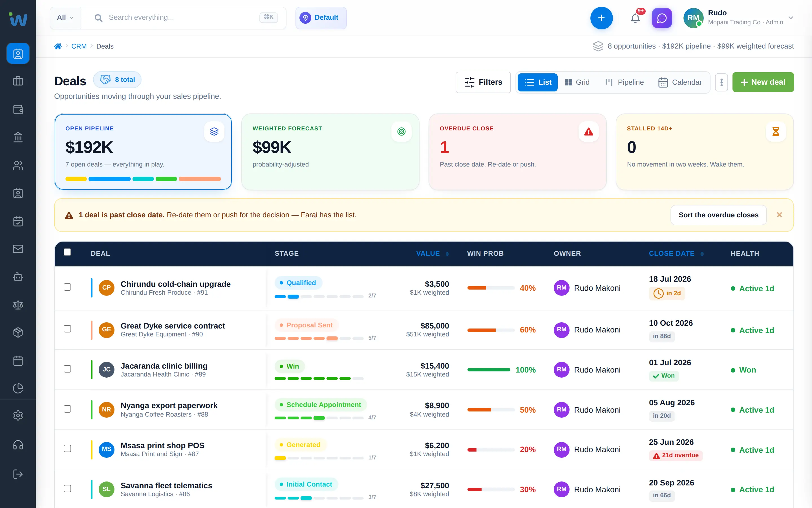
Task: Click the Schedule Appointment stage pill
Action: coord(321,405)
